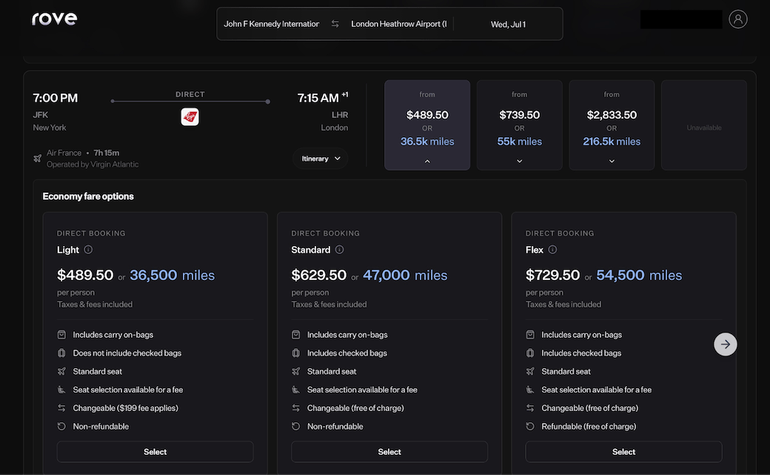
Task: Open the user profile icon
Action: tap(738, 19)
